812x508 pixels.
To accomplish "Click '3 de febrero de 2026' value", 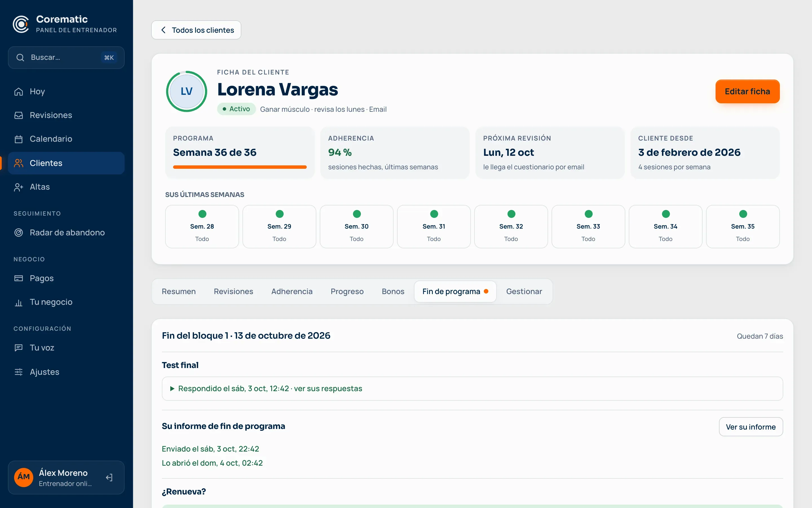I will pyautogui.click(x=689, y=152).
